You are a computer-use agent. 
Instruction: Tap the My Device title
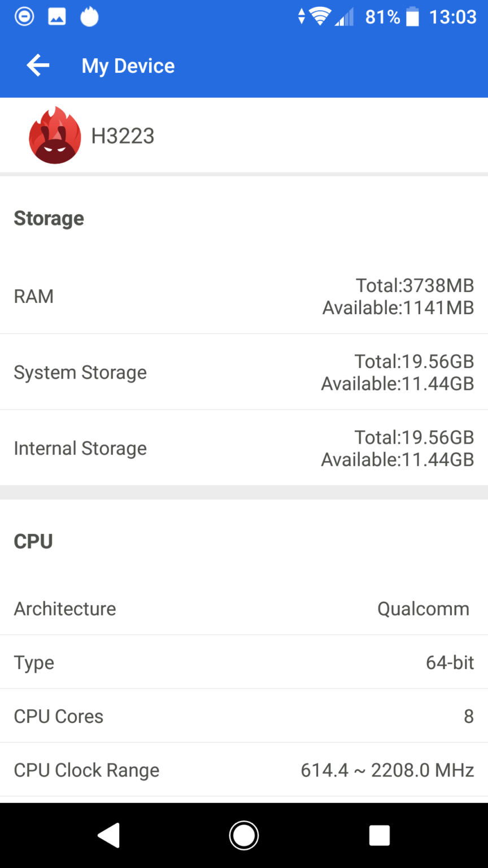click(x=128, y=66)
